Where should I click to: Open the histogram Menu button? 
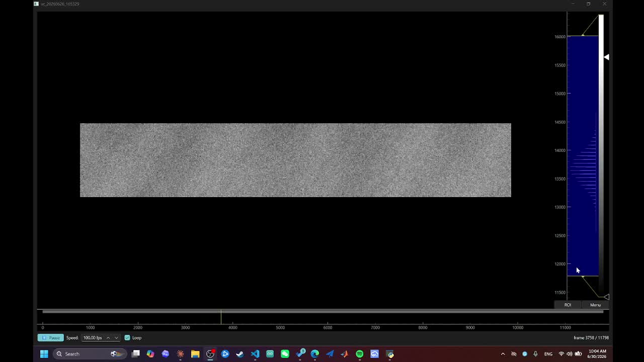pyautogui.click(x=595, y=305)
